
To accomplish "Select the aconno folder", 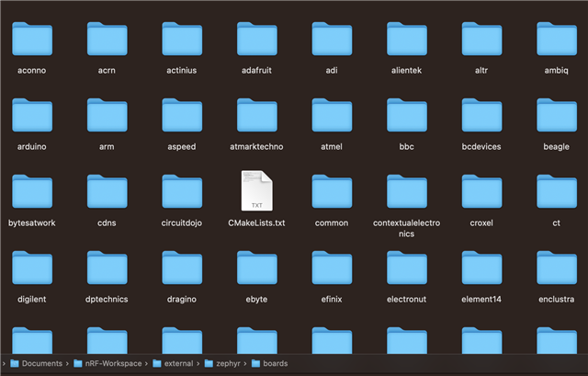I will pyautogui.click(x=31, y=40).
